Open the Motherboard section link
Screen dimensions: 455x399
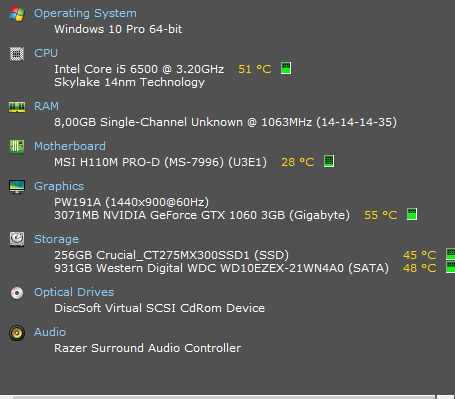(70, 146)
